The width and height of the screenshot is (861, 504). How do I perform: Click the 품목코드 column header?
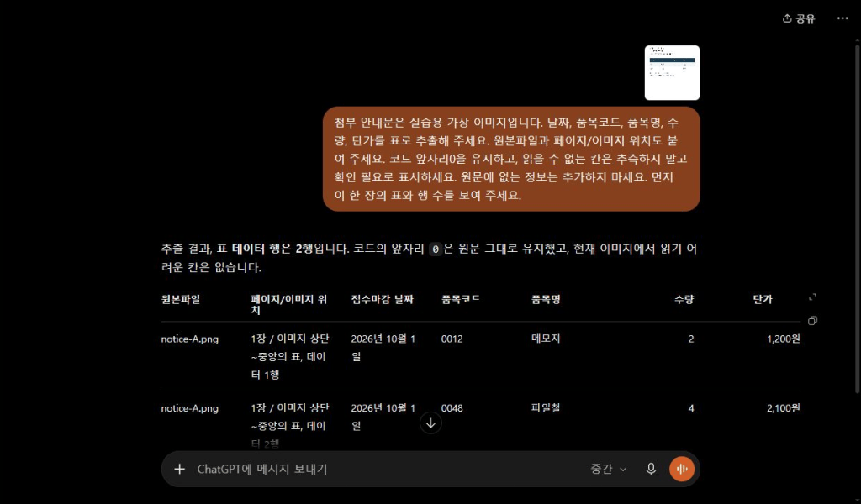pos(461,299)
